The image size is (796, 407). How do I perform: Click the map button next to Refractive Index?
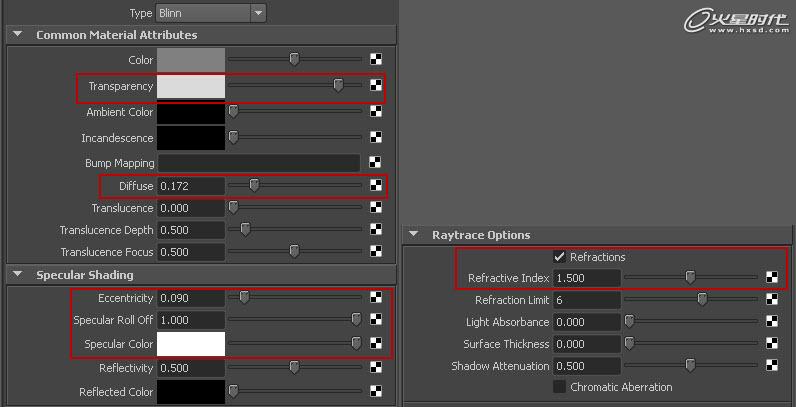(x=772, y=278)
